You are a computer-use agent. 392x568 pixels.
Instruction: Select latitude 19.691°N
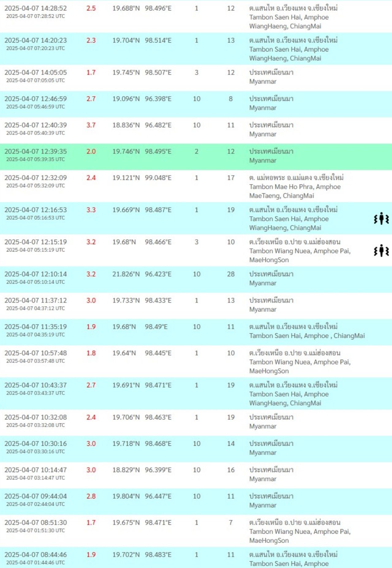tap(126, 386)
